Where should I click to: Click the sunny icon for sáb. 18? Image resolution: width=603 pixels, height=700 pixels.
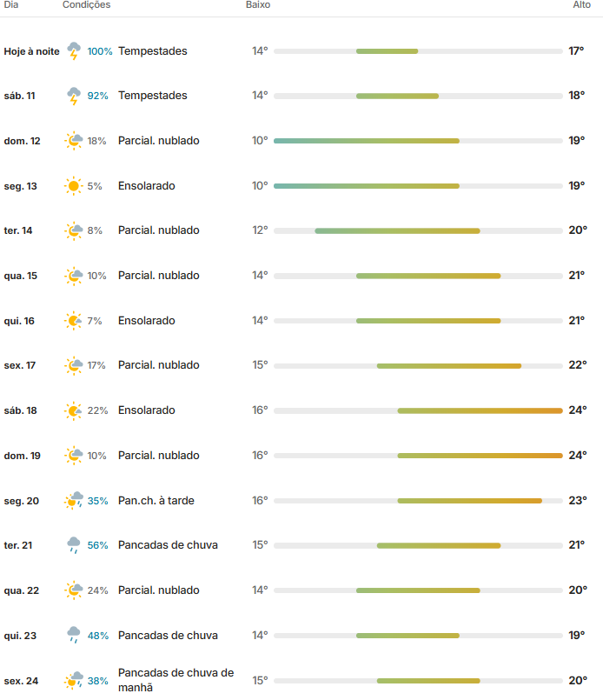tap(74, 410)
